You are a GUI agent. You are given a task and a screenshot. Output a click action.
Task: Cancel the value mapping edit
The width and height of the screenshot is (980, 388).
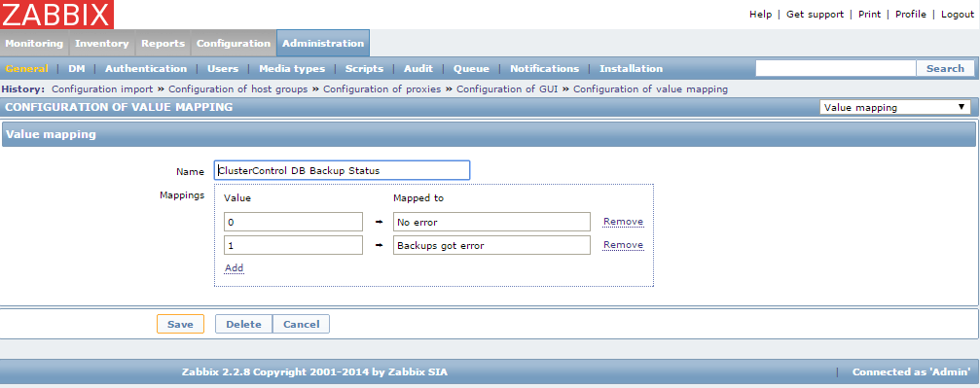click(x=302, y=324)
